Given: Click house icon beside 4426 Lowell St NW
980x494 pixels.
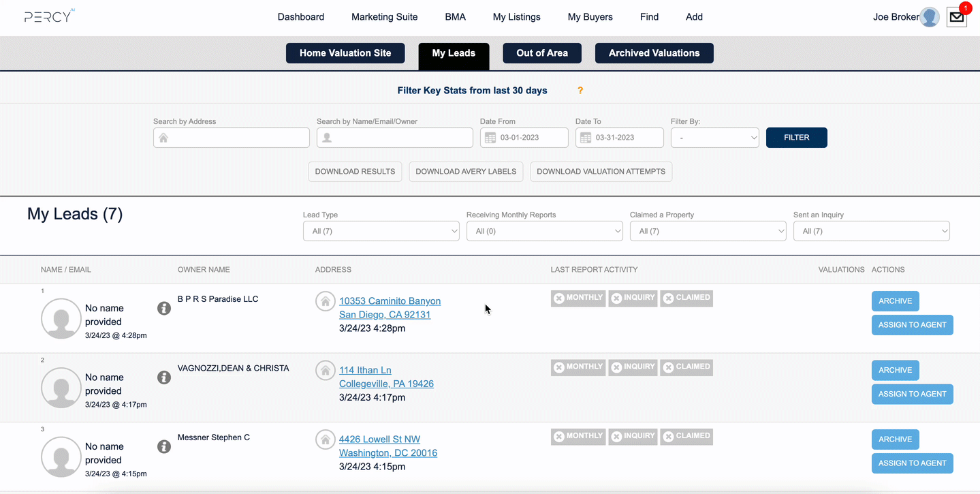Looking at the screenshot, I should tap(325, 439).
